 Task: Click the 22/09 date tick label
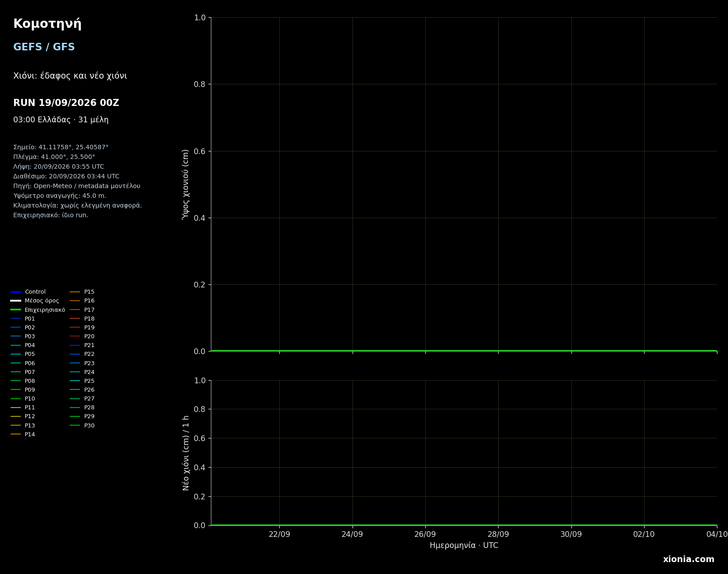[279, 534]
